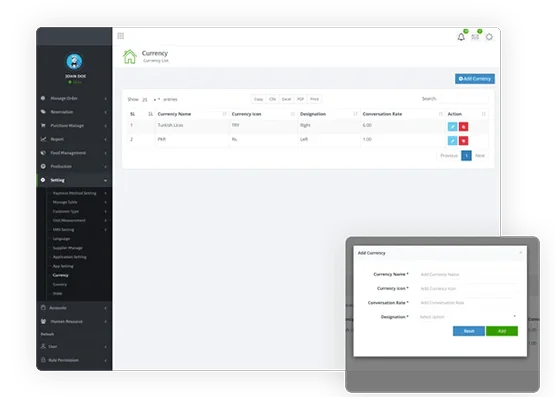Open Designation select dropdown in Add Currency dialog
555x397 pixels.
click(x=467, y=317)
